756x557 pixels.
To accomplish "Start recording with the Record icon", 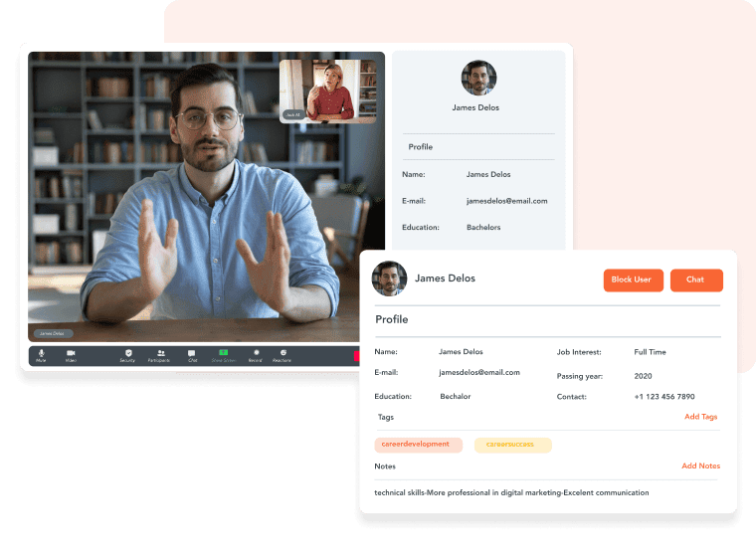I will coord(255,354).
